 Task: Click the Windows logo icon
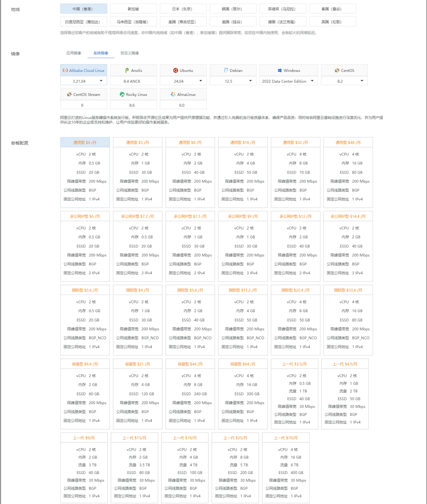click(x=280, y=71)
